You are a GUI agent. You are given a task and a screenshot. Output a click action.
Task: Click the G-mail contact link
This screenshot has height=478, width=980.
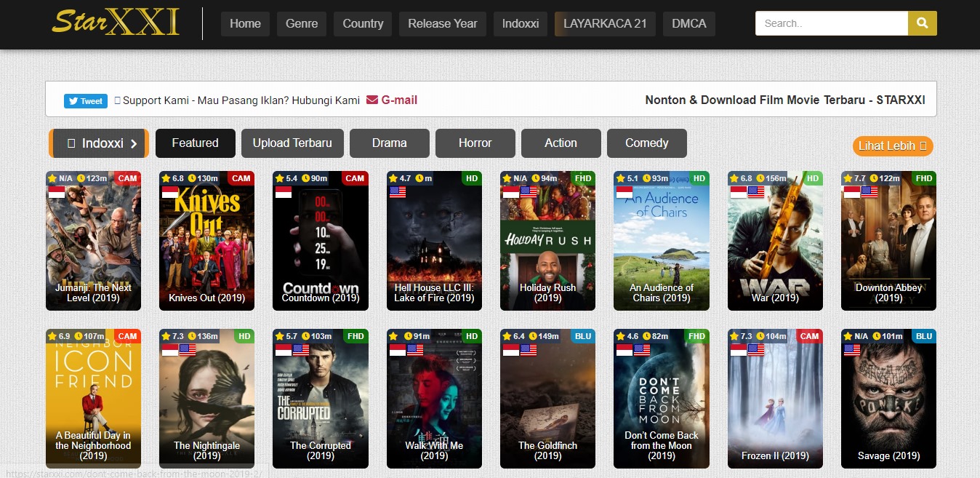(392, 100)
